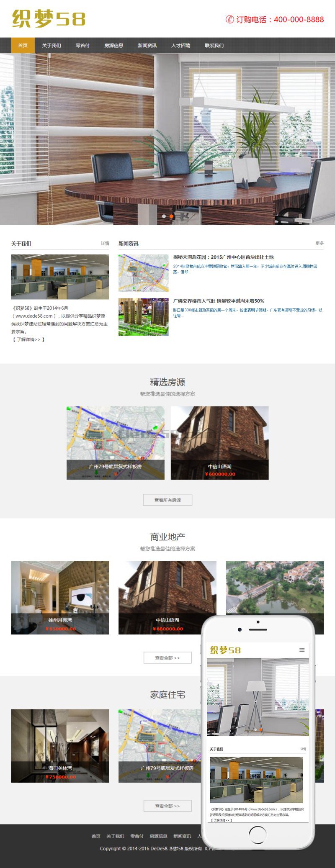Open the 徐州月亮湾 property thumbnail

[60, 597]
